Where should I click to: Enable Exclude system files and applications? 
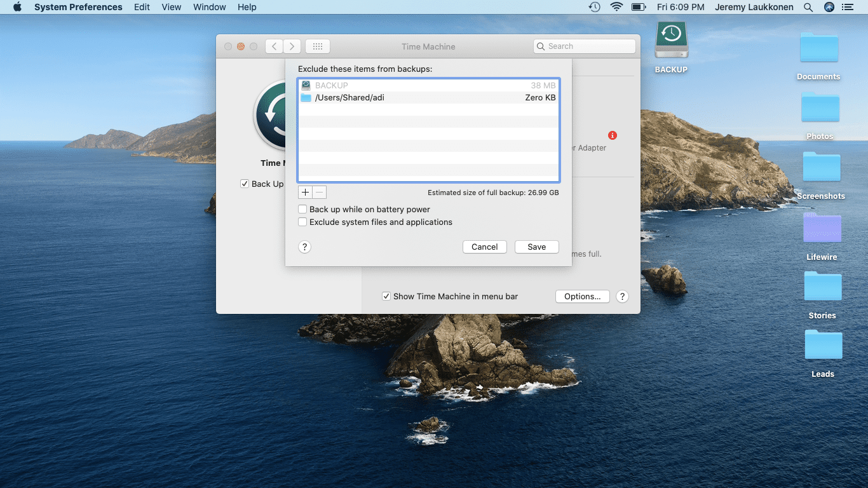(x=302, y=222)
